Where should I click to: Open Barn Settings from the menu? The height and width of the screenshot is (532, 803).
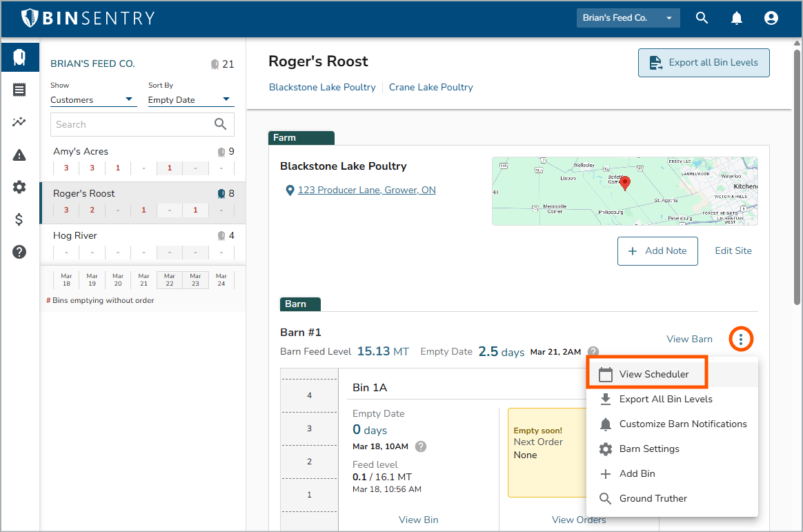point(672,449)
